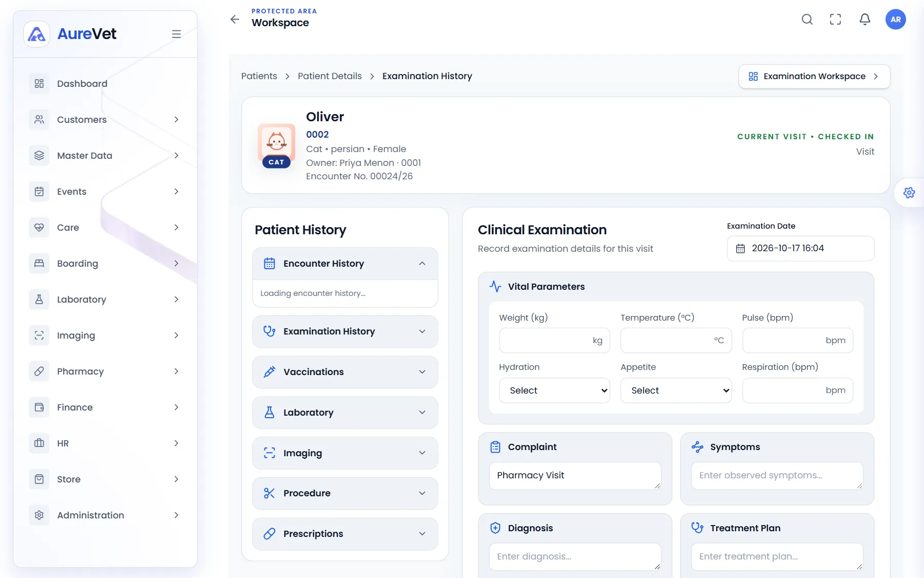Click the Pharmacy pill icon in sidebar
Image resolution: width=924 pixels, height=578 pixels.
(39, 371)
